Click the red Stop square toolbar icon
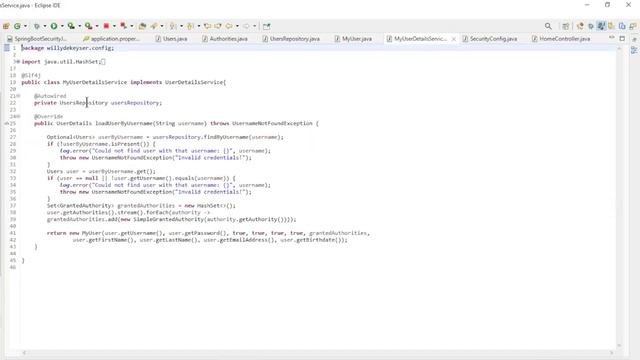The width and height of the screenshot is (640, 360). point(106,26)
